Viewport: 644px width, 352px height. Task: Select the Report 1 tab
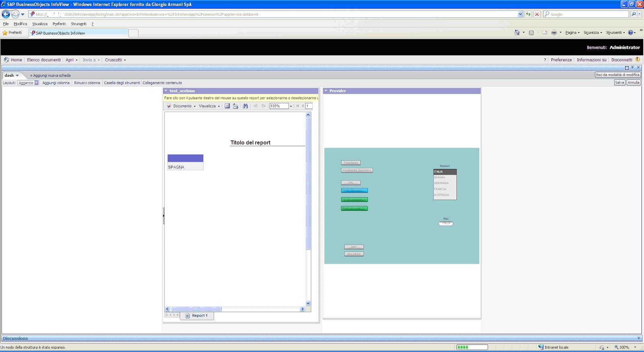(197, 316)
